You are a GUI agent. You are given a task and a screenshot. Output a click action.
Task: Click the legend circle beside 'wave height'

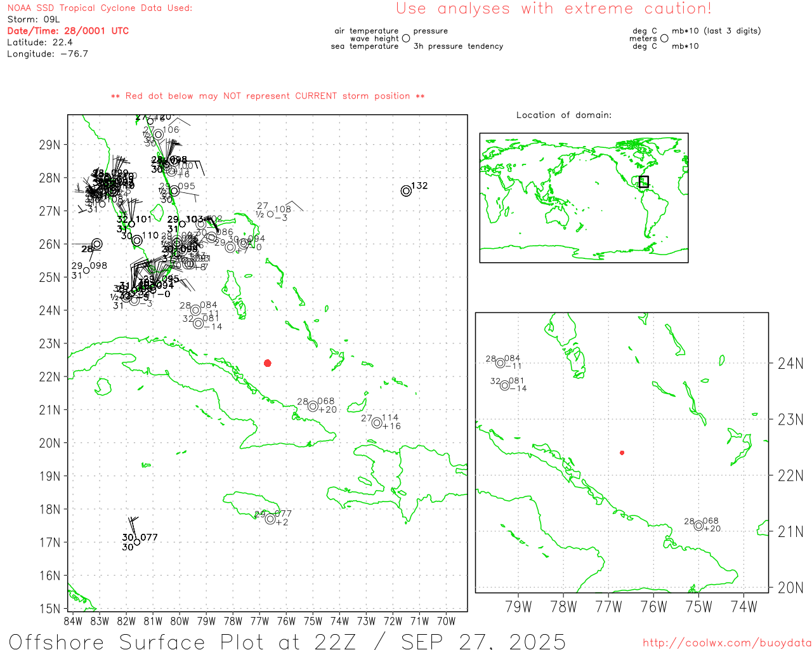pos(406,38)
